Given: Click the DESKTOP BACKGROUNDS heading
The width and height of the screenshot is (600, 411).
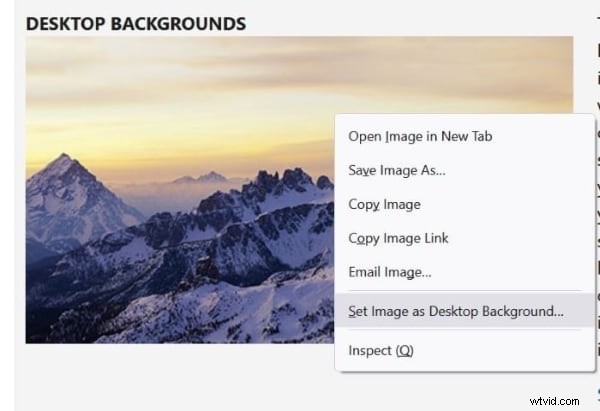Looking at the screenshot, I should pos(135,22).
